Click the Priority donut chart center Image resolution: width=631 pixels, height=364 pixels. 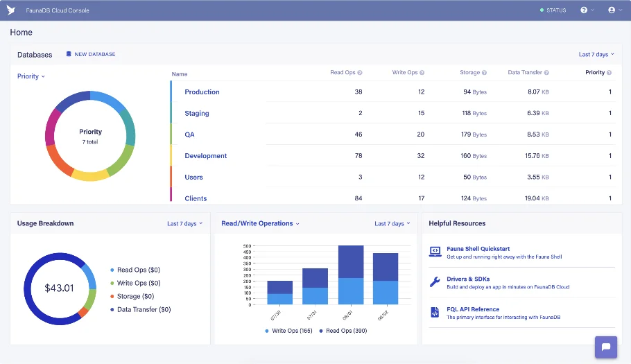90,136
